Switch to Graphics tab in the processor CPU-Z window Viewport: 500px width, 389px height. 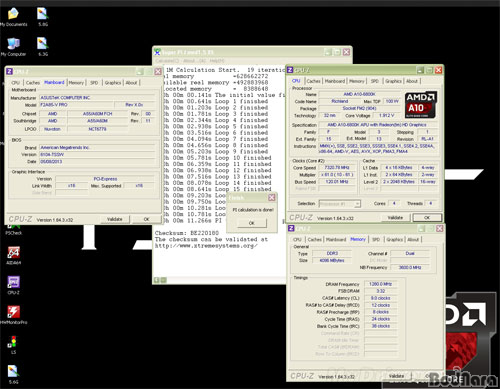[x=393, y=81]
